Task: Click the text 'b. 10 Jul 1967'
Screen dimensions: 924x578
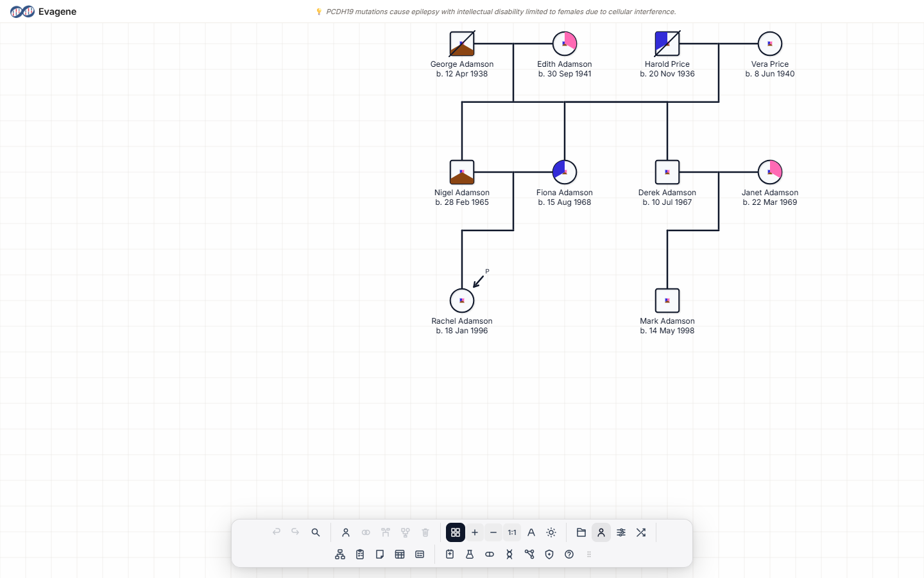Action: point(667,202)
